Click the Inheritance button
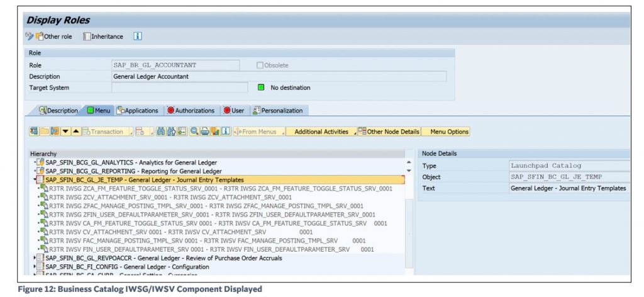Image resolution: width=644 pixels, height=297 pixels. tap(103, 36)
